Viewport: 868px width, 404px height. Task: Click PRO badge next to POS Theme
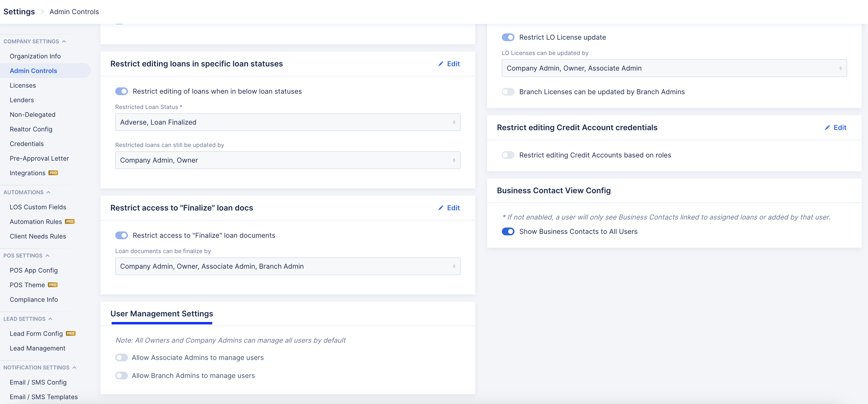click(53, 285)
